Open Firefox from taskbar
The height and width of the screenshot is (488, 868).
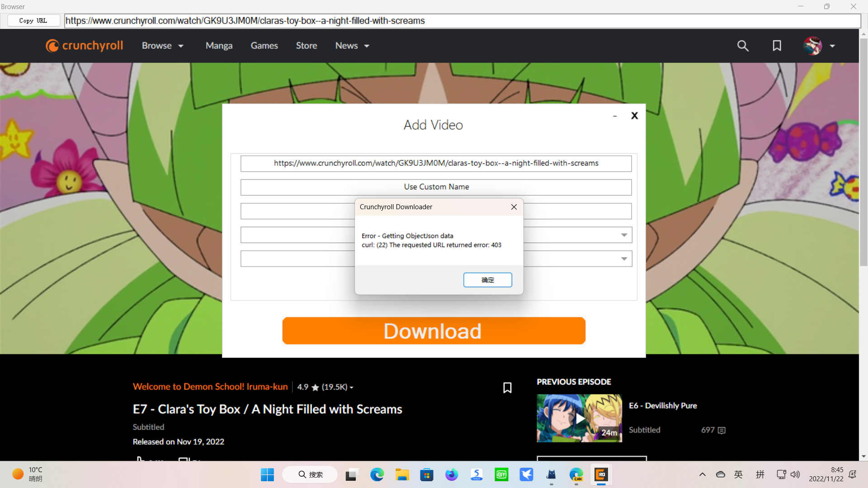[452, 474]
